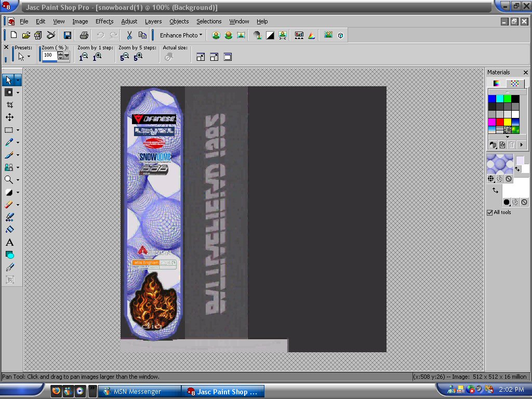Viewport: 532px width, 399px height.
Task: Expand the Selection tool flyout arrow
Action: 18,130
